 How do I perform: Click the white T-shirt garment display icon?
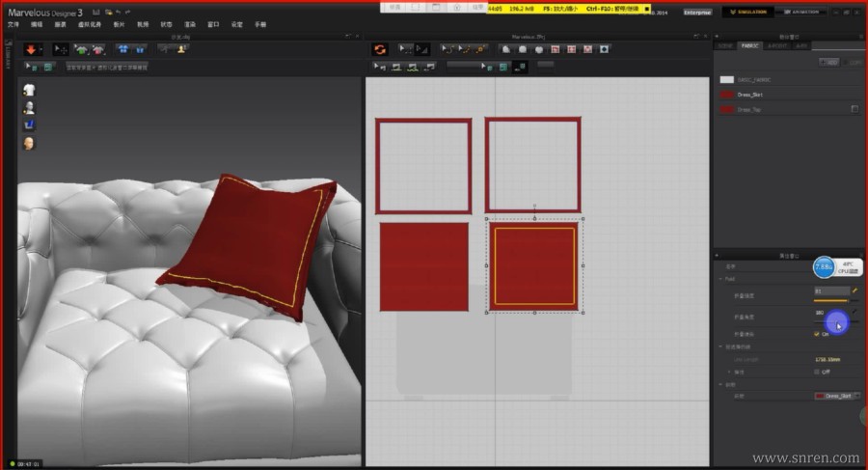click(29, 90)
